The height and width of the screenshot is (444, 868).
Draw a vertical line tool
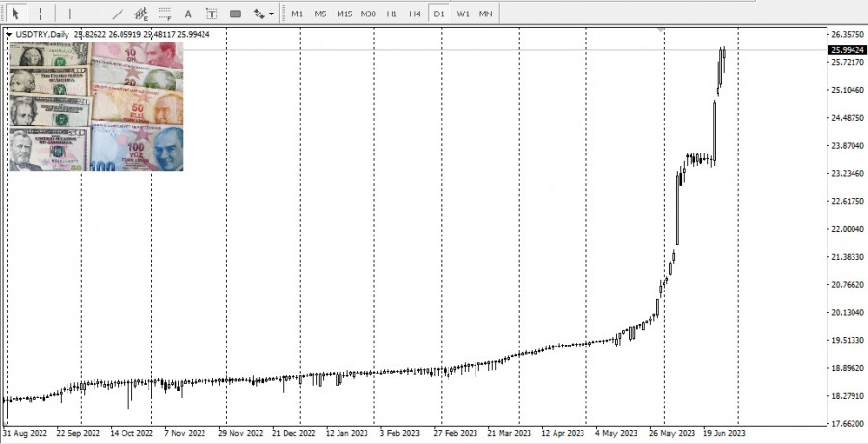pyautogui.click(x=69, y=14)
